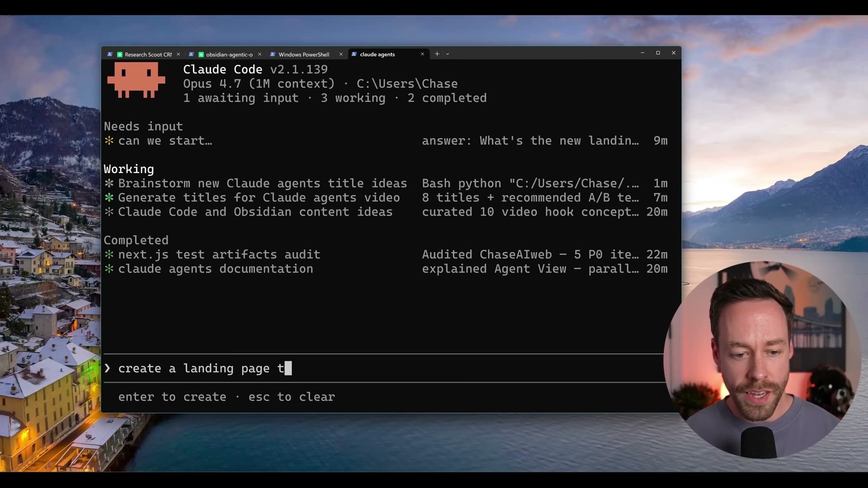Click the 'enter to create · esc to clear' hint

(226, 397)
